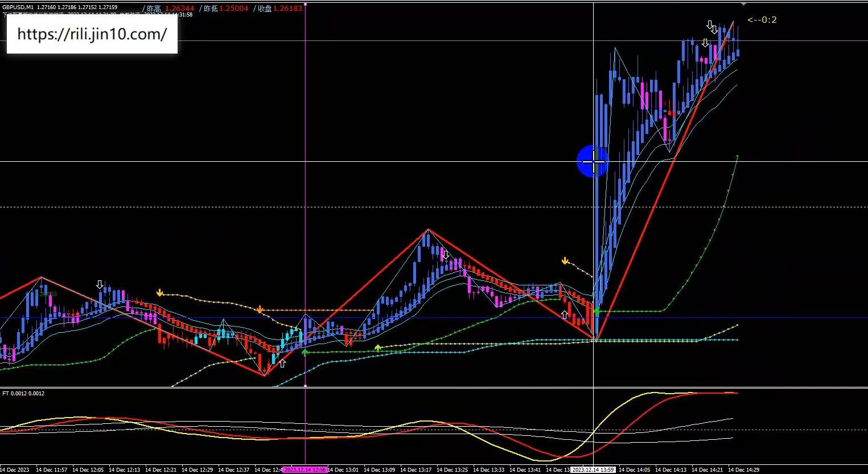Viewport: 868px width, 474px height.
Task: Click the green up arrow on the magenta vertical line
Action: click(x=305, y=353)
